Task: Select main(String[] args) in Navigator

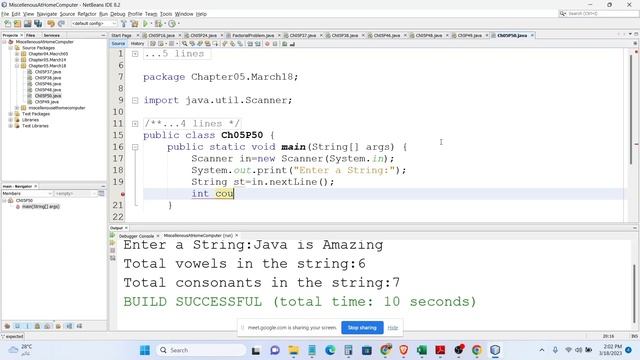Action: coord(40,207)
